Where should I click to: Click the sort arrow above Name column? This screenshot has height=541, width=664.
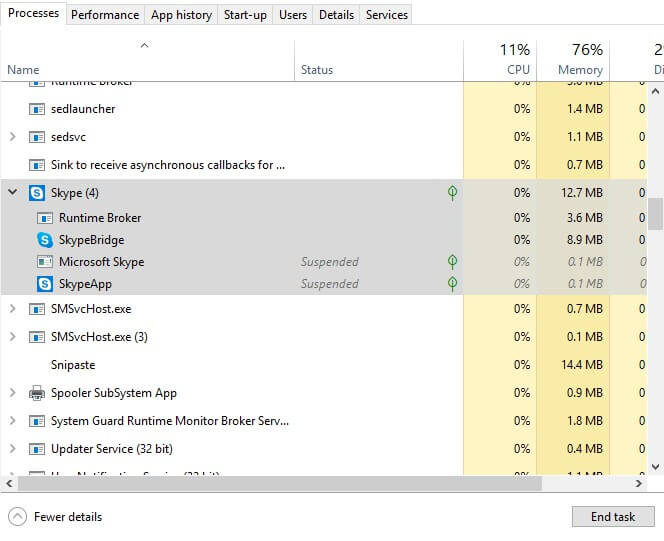click(x=144, y=45)
